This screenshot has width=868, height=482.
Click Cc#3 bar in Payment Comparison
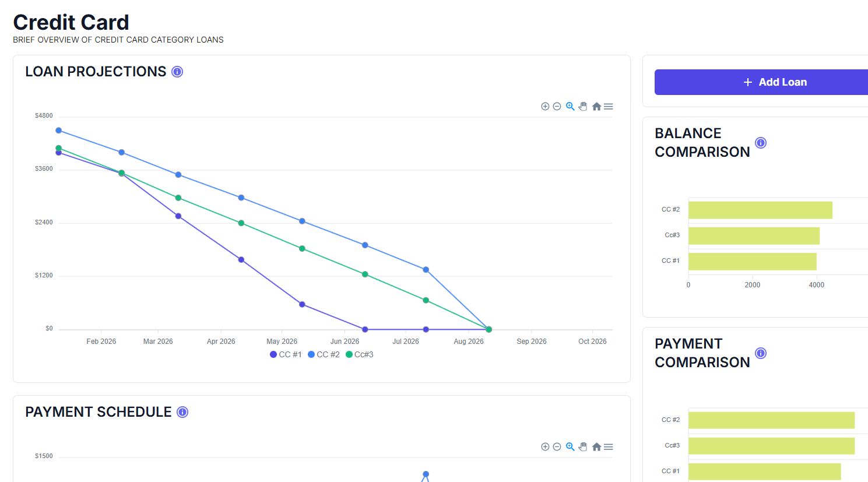[771, 446]
